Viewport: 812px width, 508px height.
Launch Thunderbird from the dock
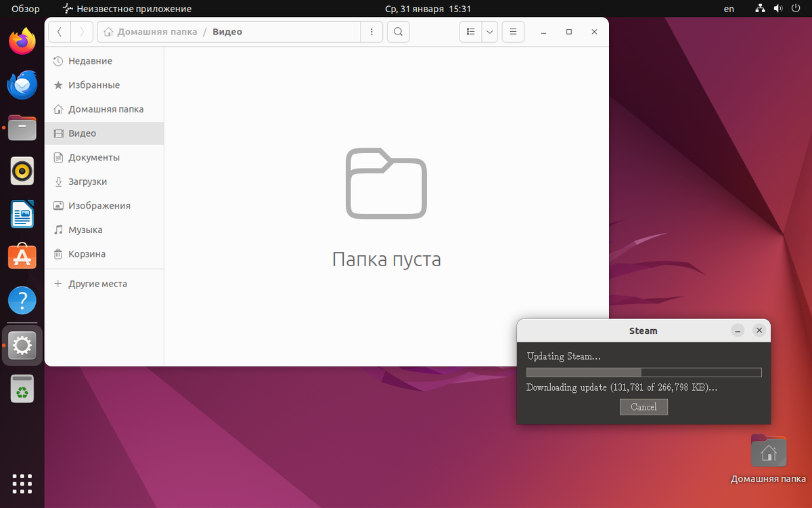point(22,85)
